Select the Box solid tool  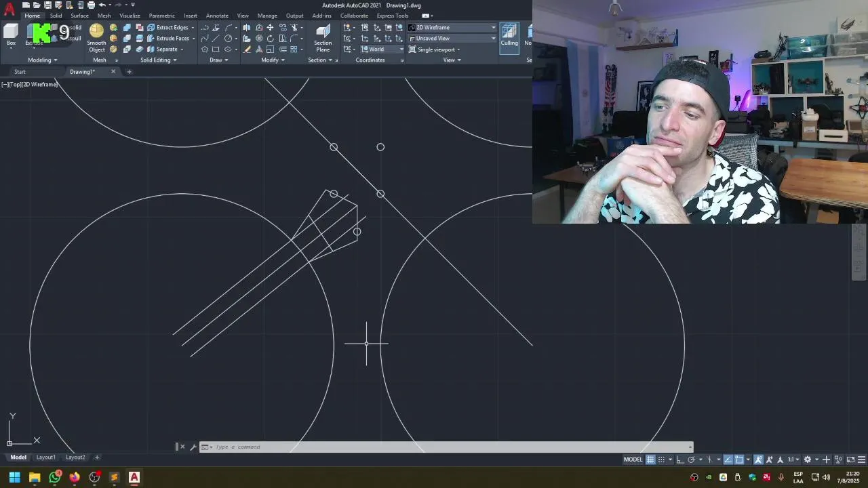coord(11,34)
